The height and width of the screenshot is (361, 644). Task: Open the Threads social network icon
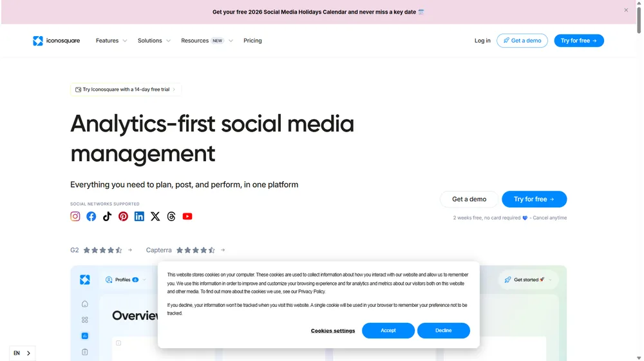tap(171, 216)
